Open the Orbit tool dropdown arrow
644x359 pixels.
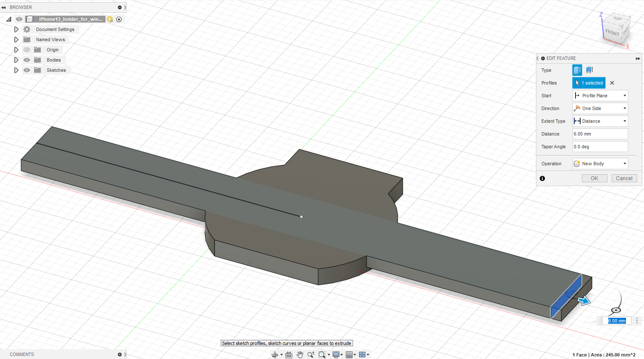pyautogui.click(x=282, y=355)
